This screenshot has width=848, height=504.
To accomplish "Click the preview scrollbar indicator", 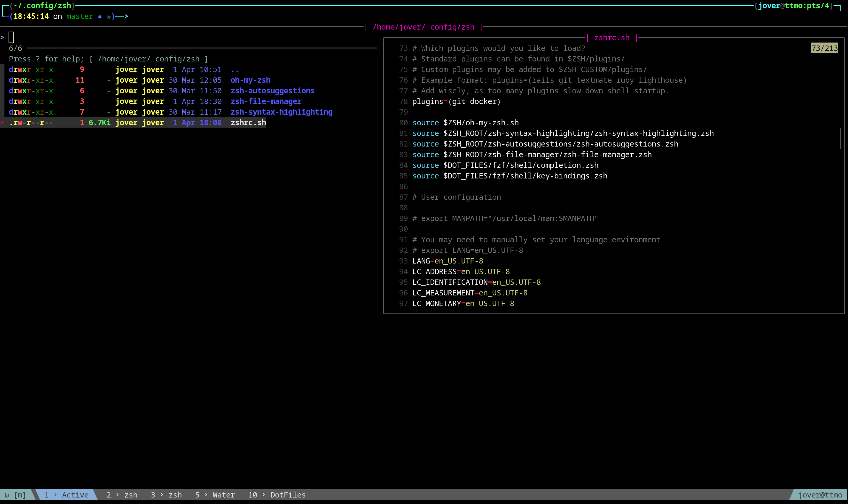I will click(840, 138).
